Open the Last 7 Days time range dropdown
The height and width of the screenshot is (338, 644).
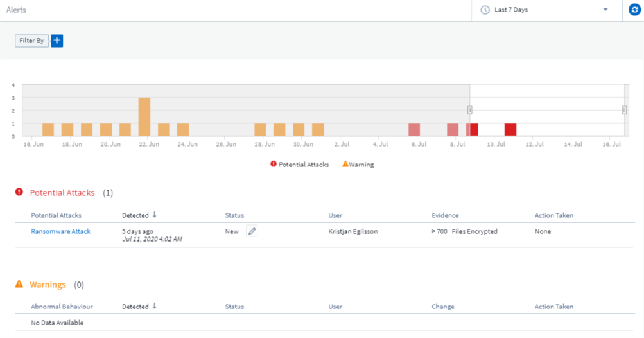pyautogui.click(x=546, y=10)
